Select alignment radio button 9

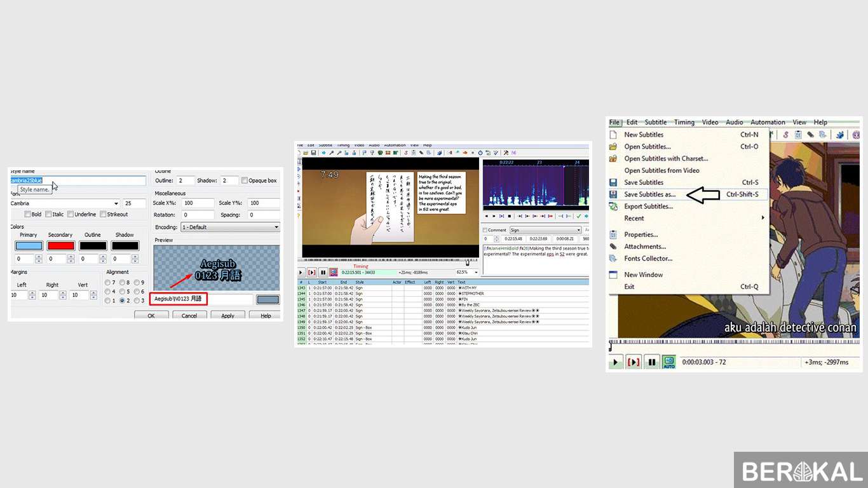[137, 283]
